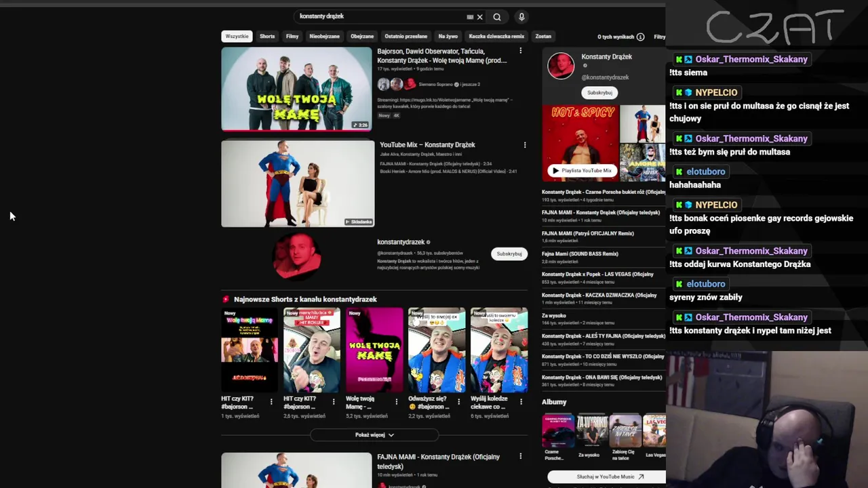Open 'ONA BAWI SIĘ' track in side panel

[x=602, y=381]
